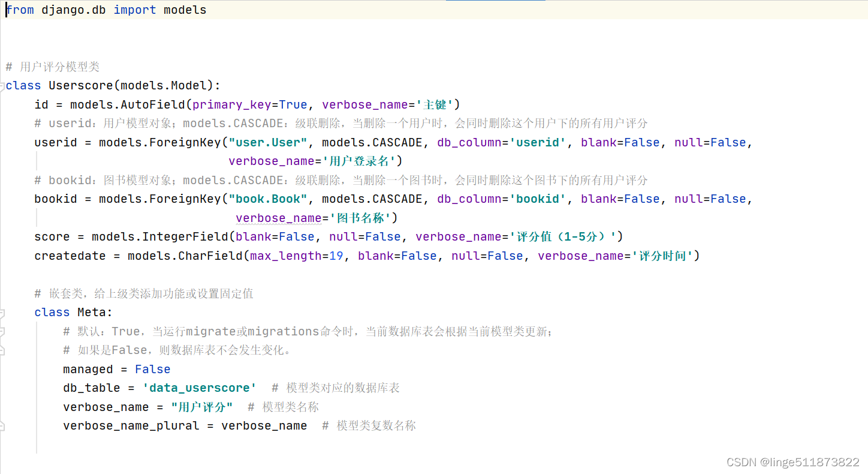Click the comment "# 模型类对应的数据库表"
This screenshot has height=474, width=868.
click(x=336, y=388)
